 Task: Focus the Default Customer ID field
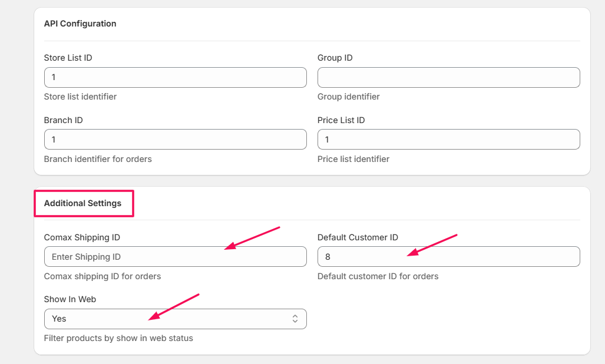[x=448, y=257]
